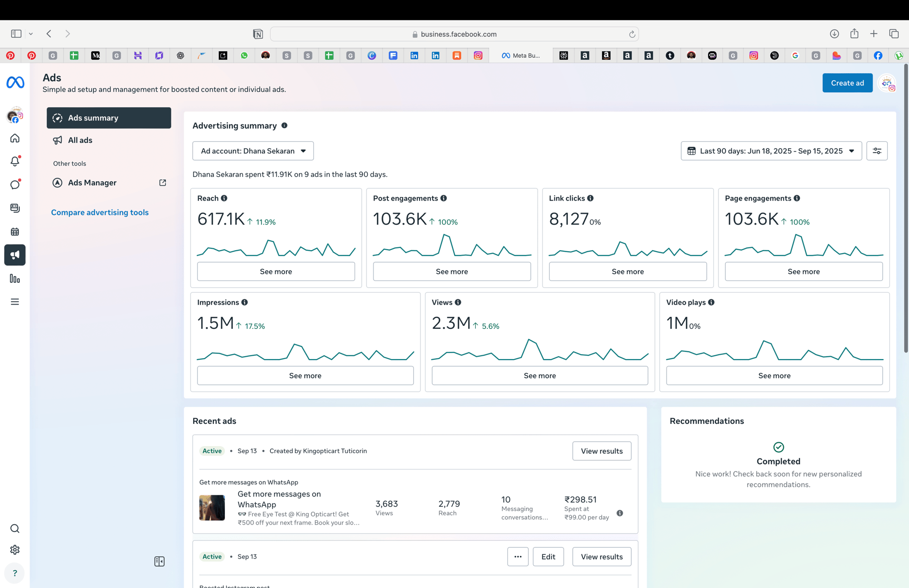
Task: Click the WhatsApp ad thumbnail image
Action: coord(212,507)
